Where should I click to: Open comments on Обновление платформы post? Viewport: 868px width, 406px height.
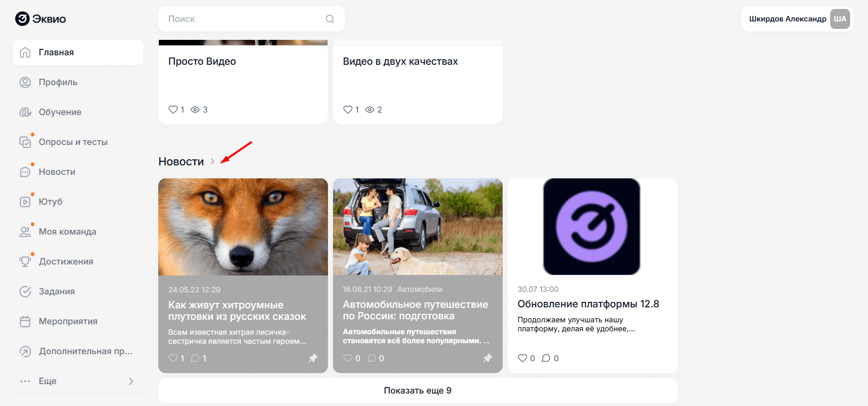click(546, 358)
